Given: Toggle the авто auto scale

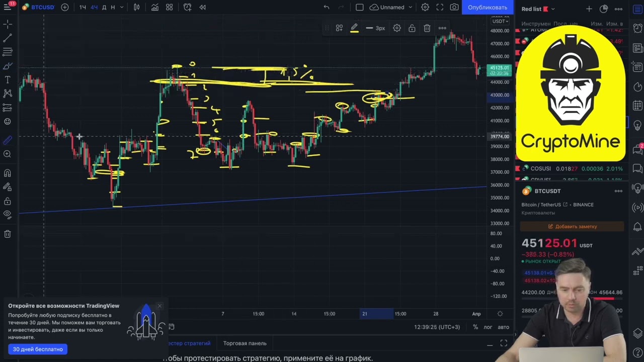Looking at the screenshot, I should coord(503,327).
